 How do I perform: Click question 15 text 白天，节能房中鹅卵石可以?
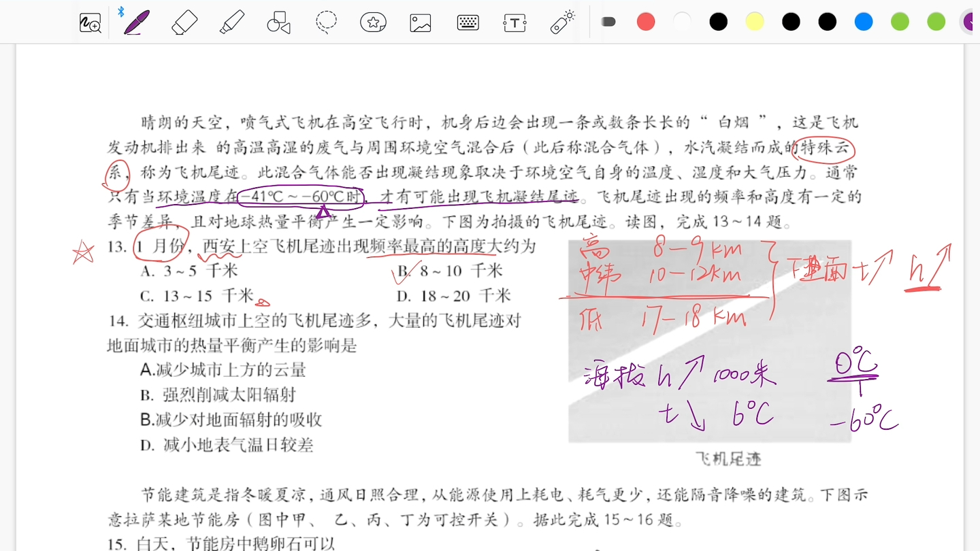(236, 544)
